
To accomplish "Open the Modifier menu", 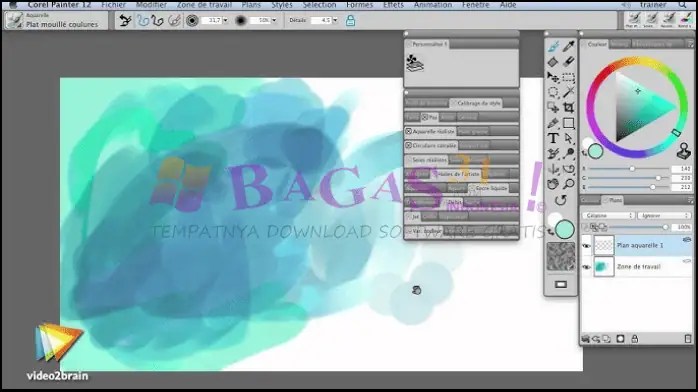I will coord(151,5).
